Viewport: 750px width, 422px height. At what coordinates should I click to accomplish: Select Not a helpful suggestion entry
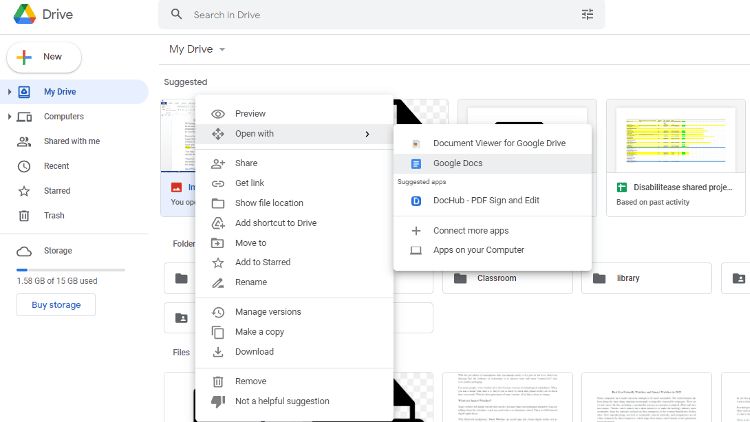pos(294,401)
